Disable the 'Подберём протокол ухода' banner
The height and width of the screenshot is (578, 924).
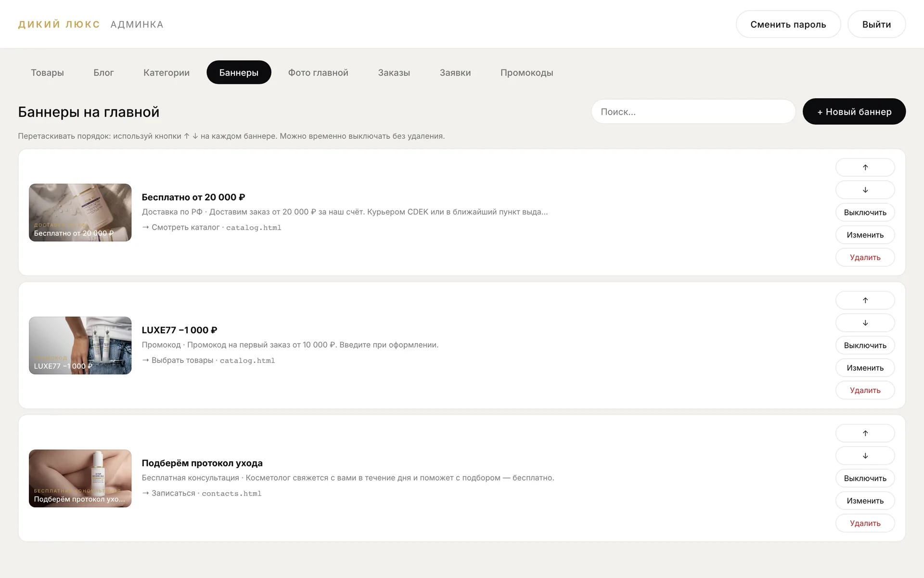[x=865, y=478]
